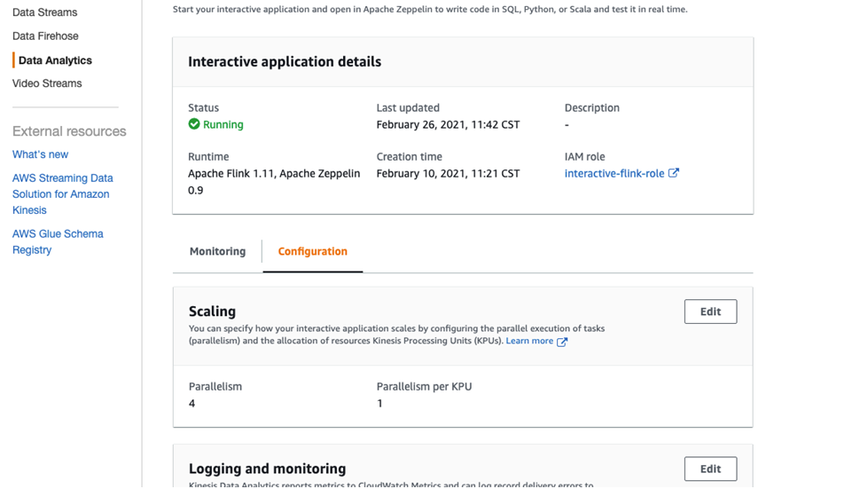Click the Parallelism value 4
Image resolution: width=868 pixels, height=489 pixels.
point(192,403)
